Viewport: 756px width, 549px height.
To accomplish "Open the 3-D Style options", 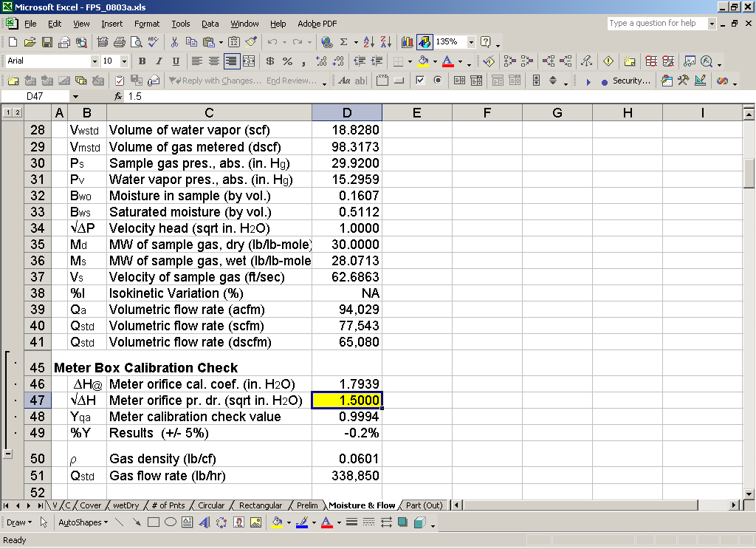I will pyautogui.click(x=419, y=522).
